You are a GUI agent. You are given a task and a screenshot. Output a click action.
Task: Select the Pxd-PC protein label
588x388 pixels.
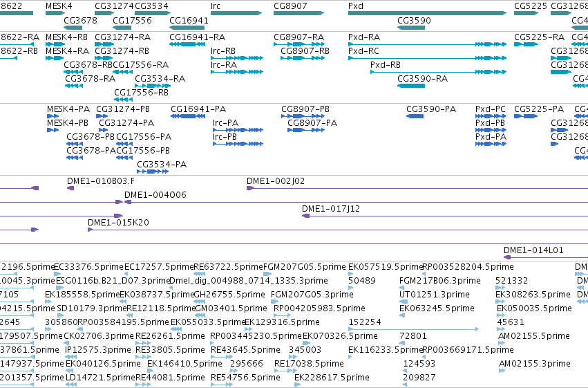tap(491, 109)
